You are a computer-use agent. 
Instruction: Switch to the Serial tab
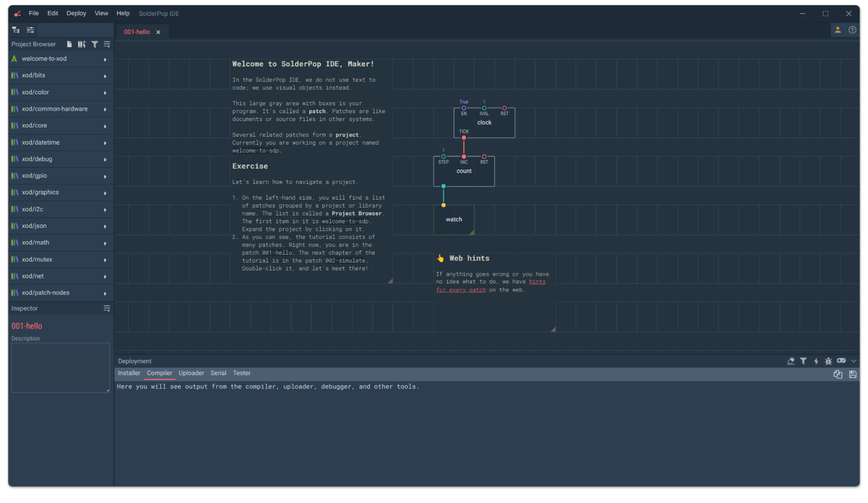(219, 373)
